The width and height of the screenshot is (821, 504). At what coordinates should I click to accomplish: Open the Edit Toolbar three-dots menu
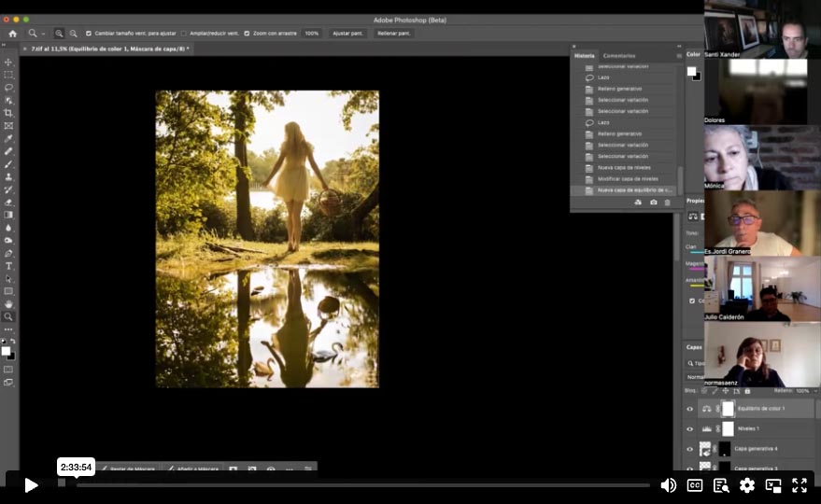coord(8,329)
